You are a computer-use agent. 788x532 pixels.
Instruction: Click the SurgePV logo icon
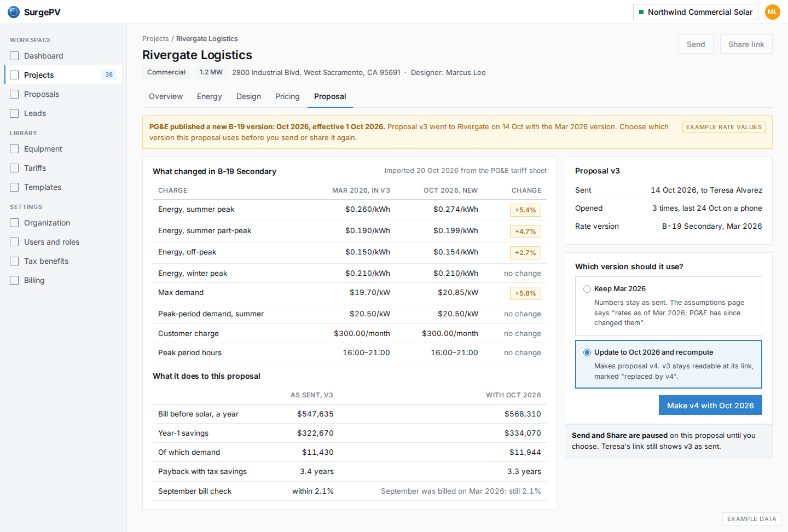point(14,12)
